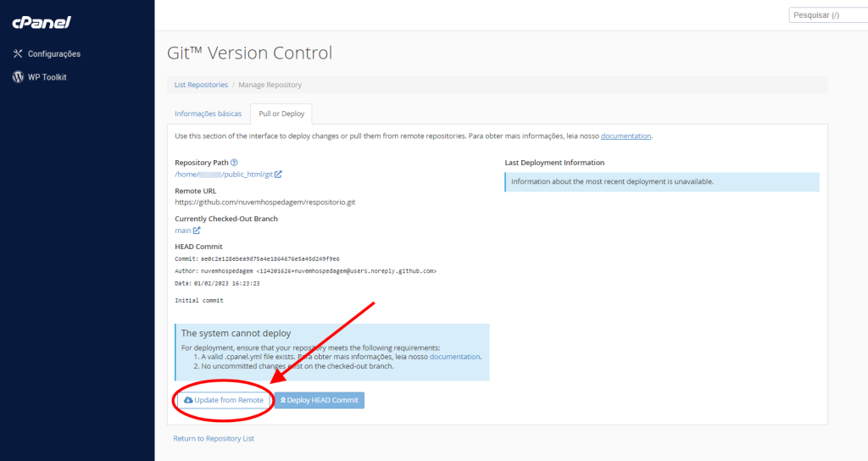Open documentation link in deploy requirements box
868x461 pixels.
[x=454, y=357]
